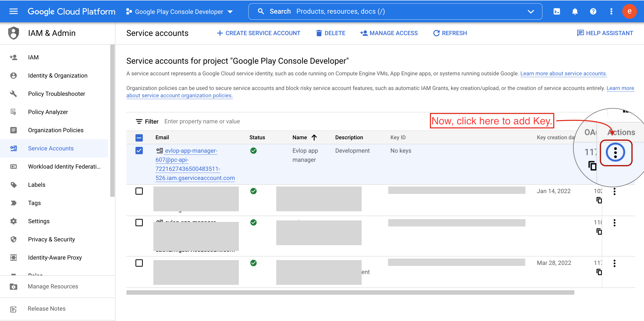Expand the Google Play Console Developer project selector

[179, 12]
